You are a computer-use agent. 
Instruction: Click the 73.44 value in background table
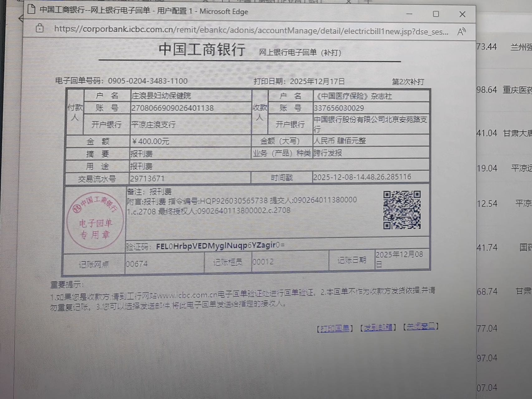coord(486,47)
